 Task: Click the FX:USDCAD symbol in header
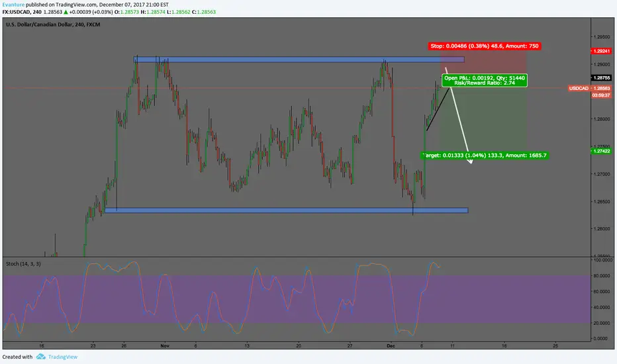17,12
